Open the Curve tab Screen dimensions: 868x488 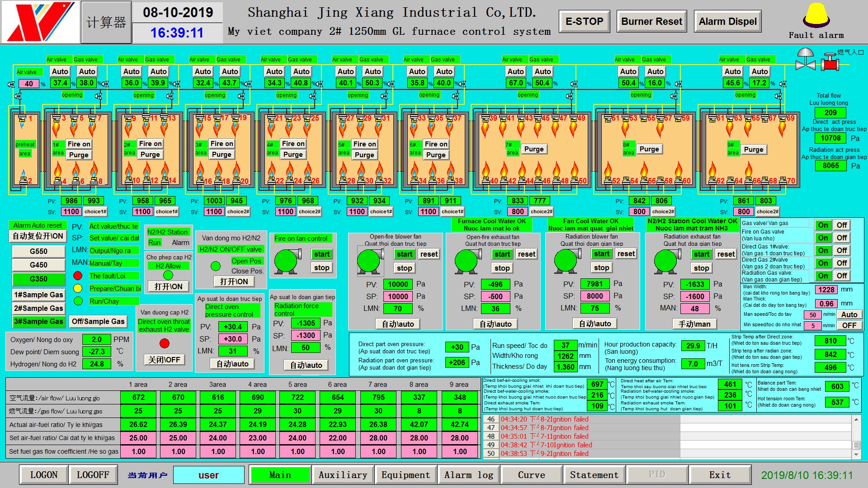pos(532,475)
